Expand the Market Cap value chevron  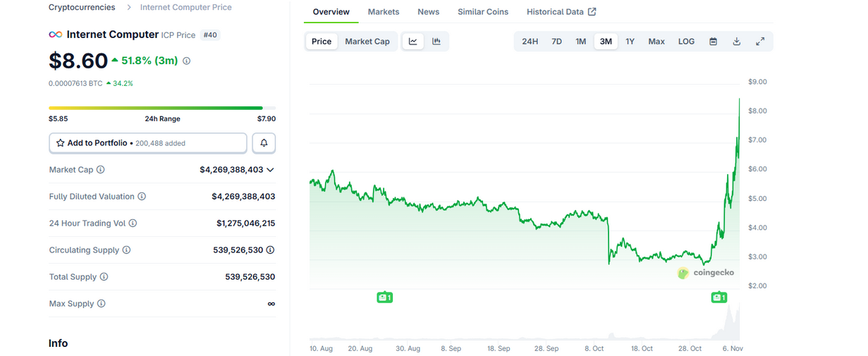[x=270, y=170]
